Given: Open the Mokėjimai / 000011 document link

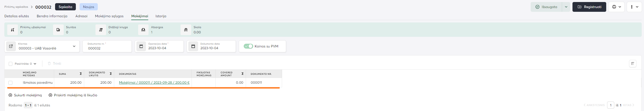Looking at the screenshot, I should (x=154, y=83).
